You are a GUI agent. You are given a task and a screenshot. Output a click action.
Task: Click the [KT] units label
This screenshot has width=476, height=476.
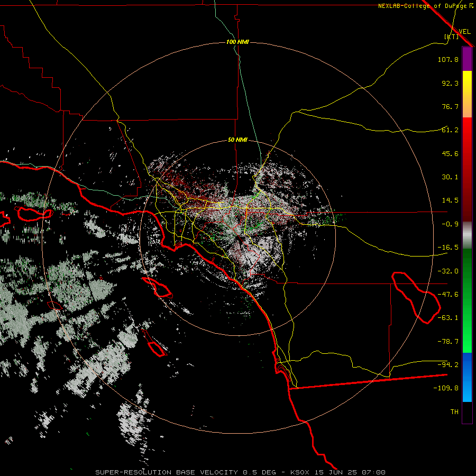[x=452, y=36]
